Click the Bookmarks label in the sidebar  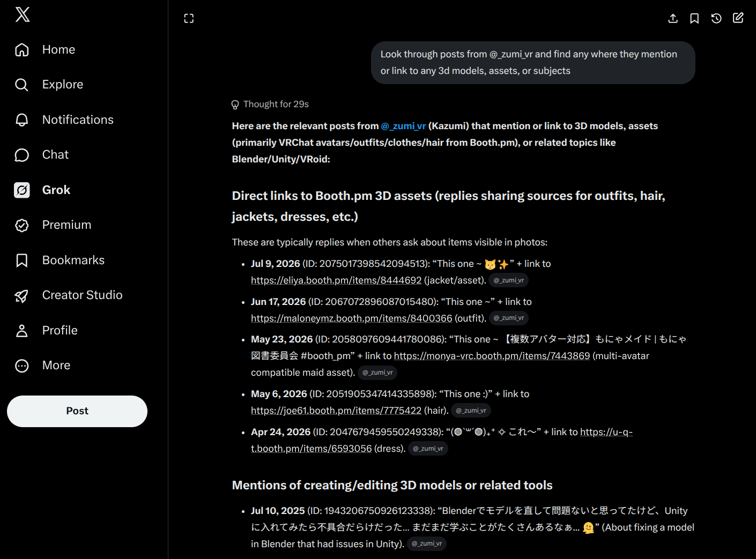point(73,260)
